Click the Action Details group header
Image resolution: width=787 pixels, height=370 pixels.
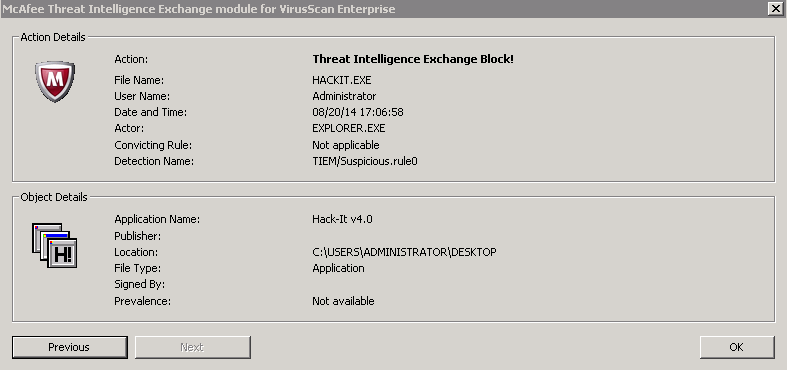point(53,37)
